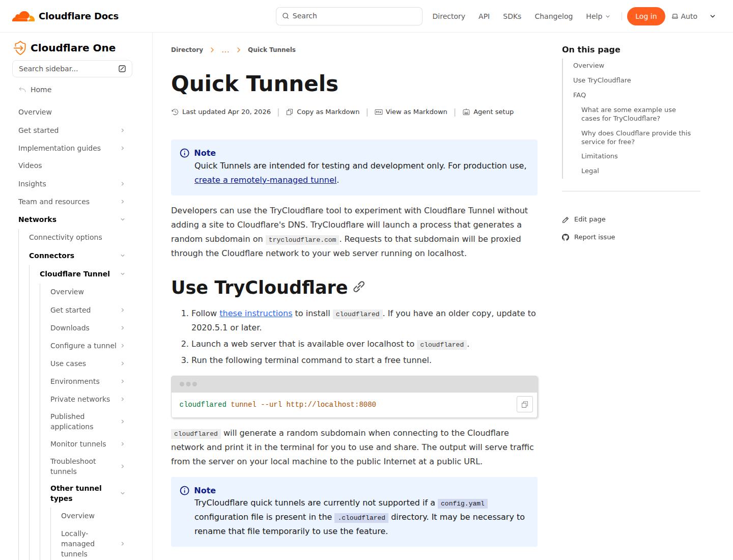Click the sidebar search shortcut icon

tap(122, 69)
